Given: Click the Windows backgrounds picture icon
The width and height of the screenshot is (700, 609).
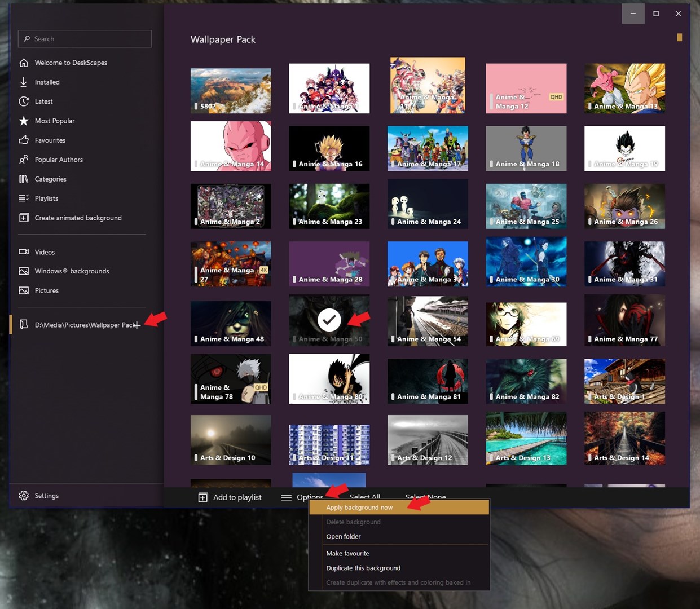Looking at the screenshot, I should (24, 271).
